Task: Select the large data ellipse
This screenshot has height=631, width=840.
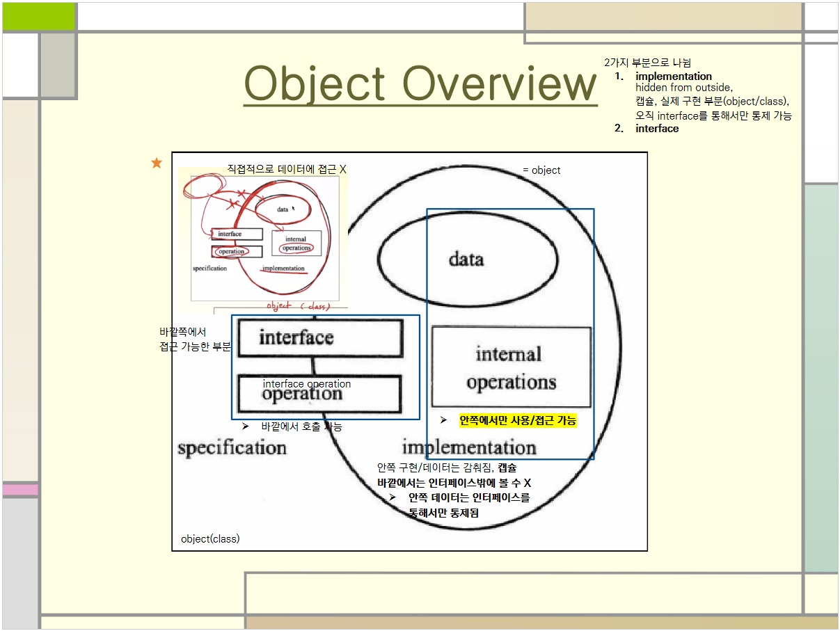Action: click(x=467, y=259)
